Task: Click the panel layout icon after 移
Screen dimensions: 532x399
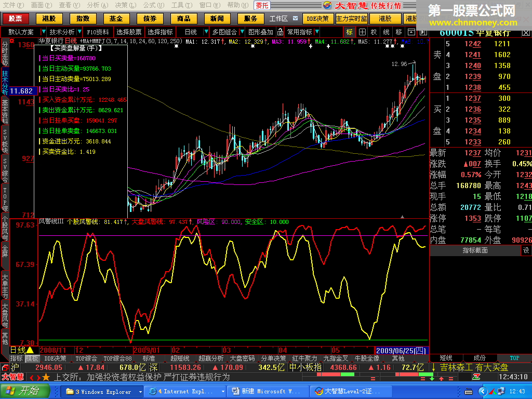Action: pos(411,32)
